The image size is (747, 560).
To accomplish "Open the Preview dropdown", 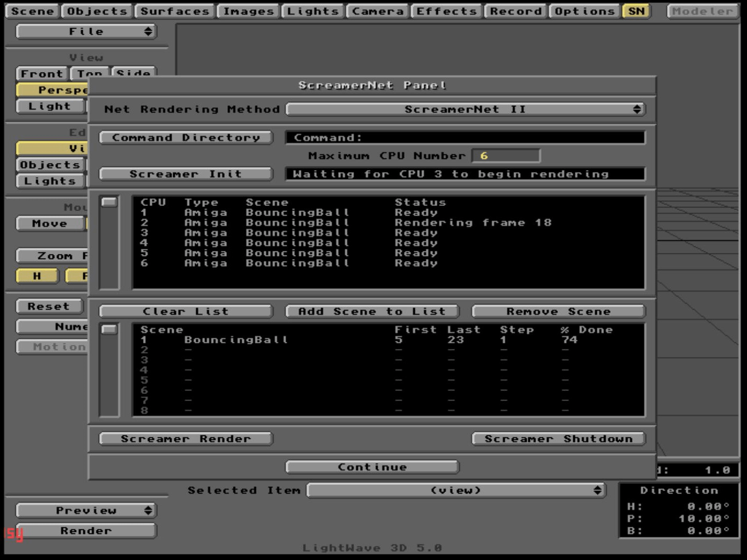I will point(86,509).
